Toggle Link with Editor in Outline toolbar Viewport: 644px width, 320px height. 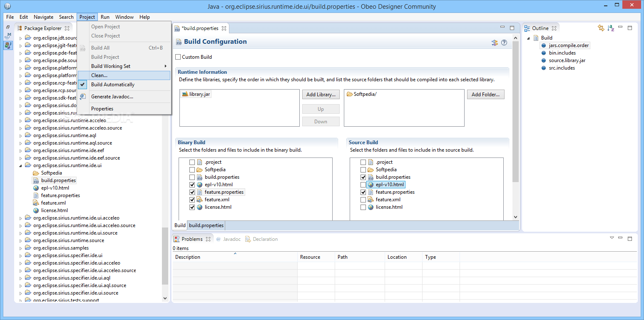(601, 28)
